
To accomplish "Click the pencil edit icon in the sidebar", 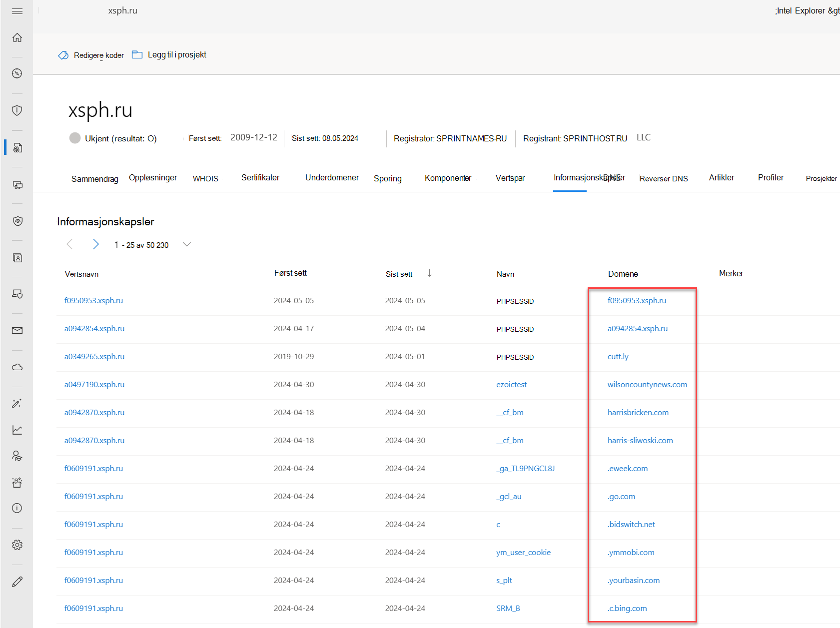I will point(17,582).
